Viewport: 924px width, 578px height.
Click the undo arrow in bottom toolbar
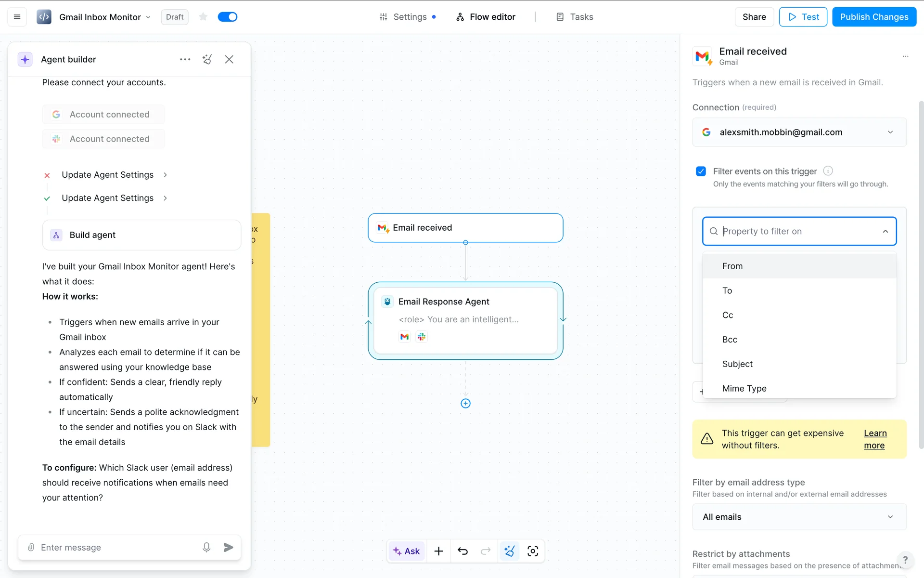[x=462, y=551]
